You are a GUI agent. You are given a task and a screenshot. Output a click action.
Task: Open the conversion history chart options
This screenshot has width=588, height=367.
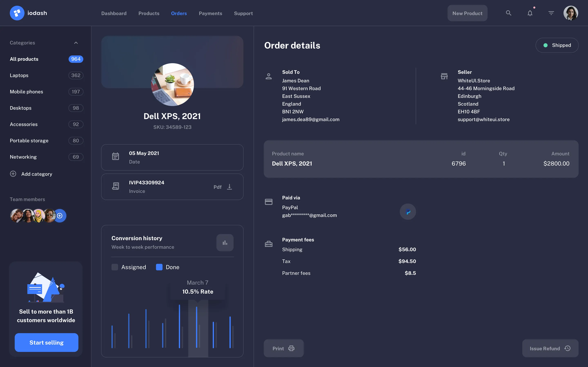pyautogui.click(x=225, y=242)
